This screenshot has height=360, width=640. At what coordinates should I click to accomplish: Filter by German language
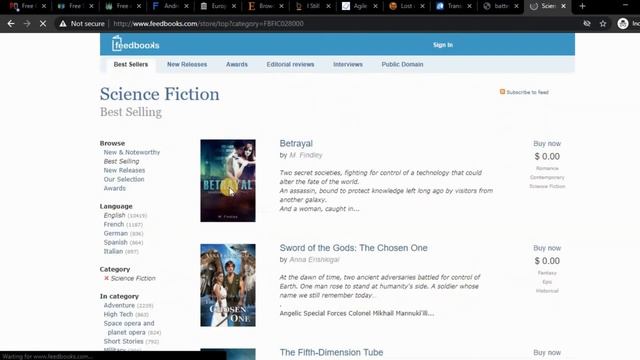116,233
